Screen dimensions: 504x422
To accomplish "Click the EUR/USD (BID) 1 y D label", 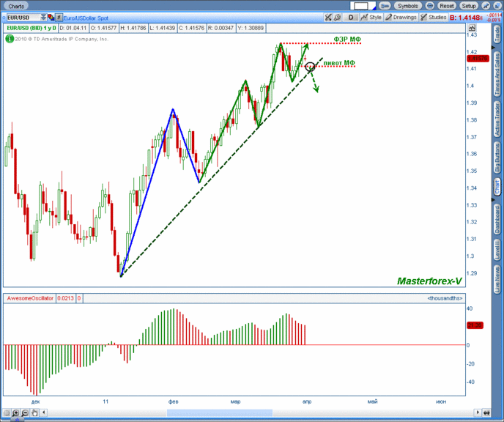I will tap(31, 28).
